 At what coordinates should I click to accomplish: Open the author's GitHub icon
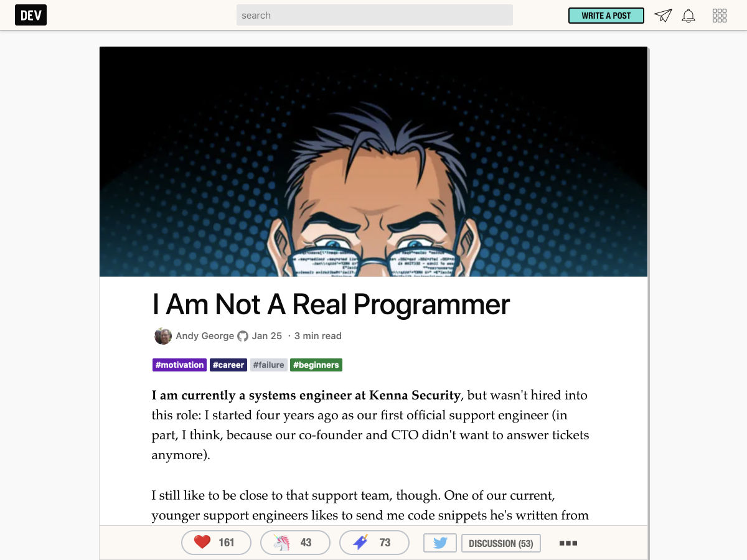point(243,336)
